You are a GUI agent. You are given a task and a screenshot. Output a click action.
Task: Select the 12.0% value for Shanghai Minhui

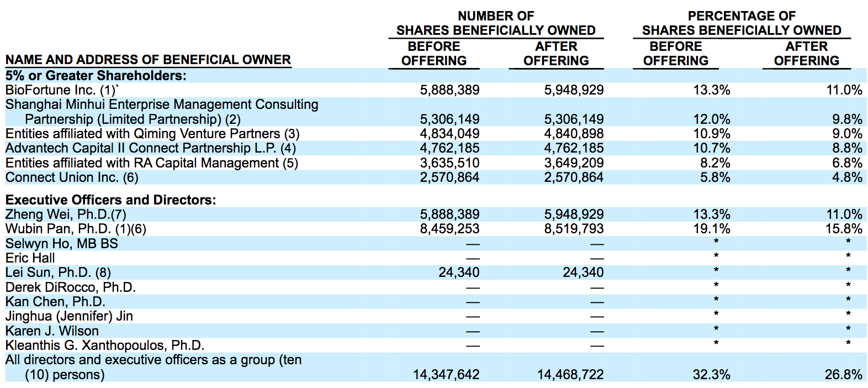[712, 119]
